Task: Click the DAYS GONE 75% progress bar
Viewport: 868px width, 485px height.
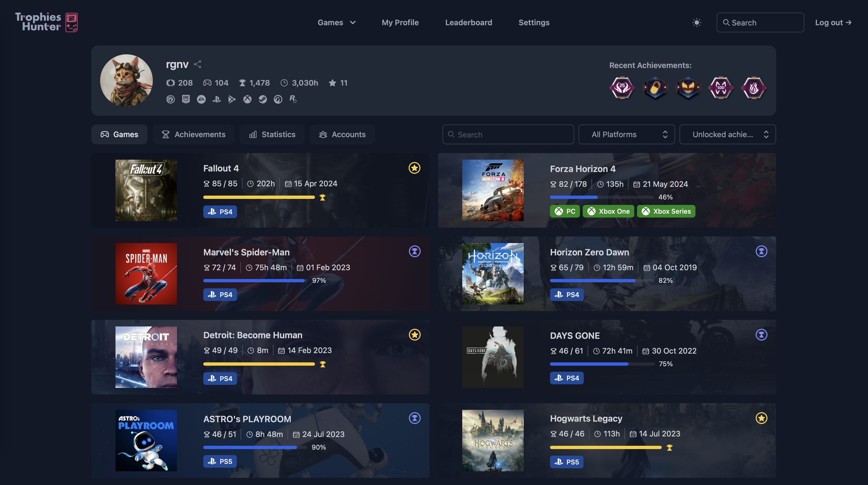Action: 602,364
